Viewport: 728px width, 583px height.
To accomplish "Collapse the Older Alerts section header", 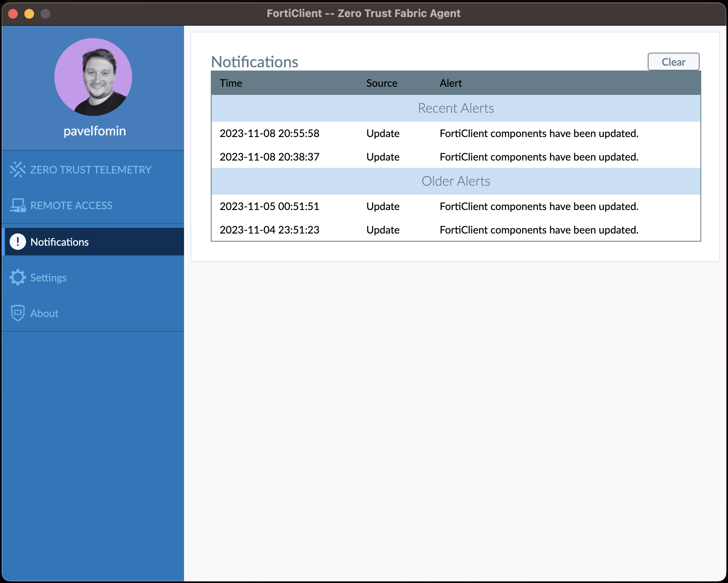I will coord(456,181).
